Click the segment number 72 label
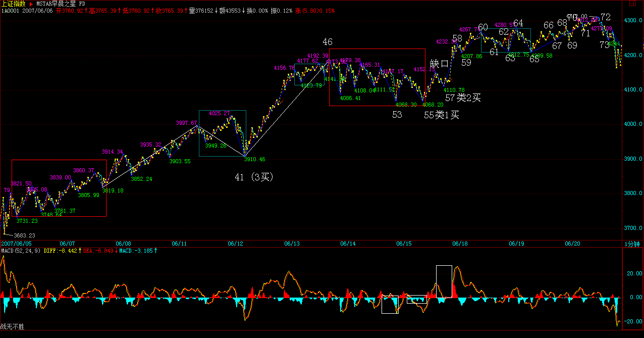This screenshot has height=338, width=644. pos(606,17)
